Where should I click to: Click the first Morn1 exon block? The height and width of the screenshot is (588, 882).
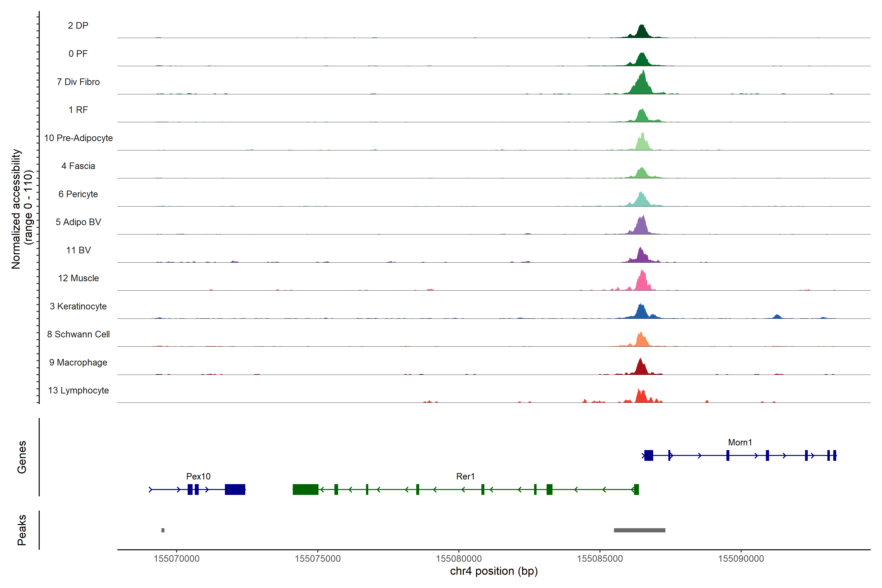coord(649,456)
